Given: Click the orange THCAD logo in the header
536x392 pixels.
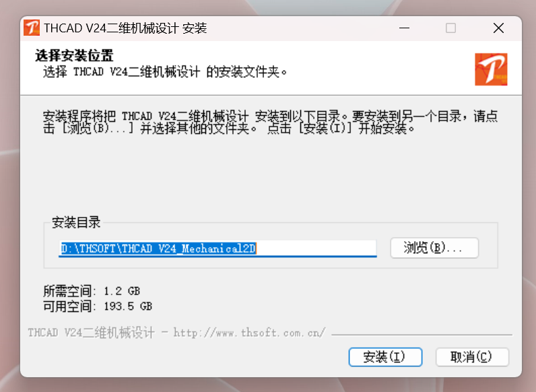Looking at the screenshot, I should click(491, 69).
